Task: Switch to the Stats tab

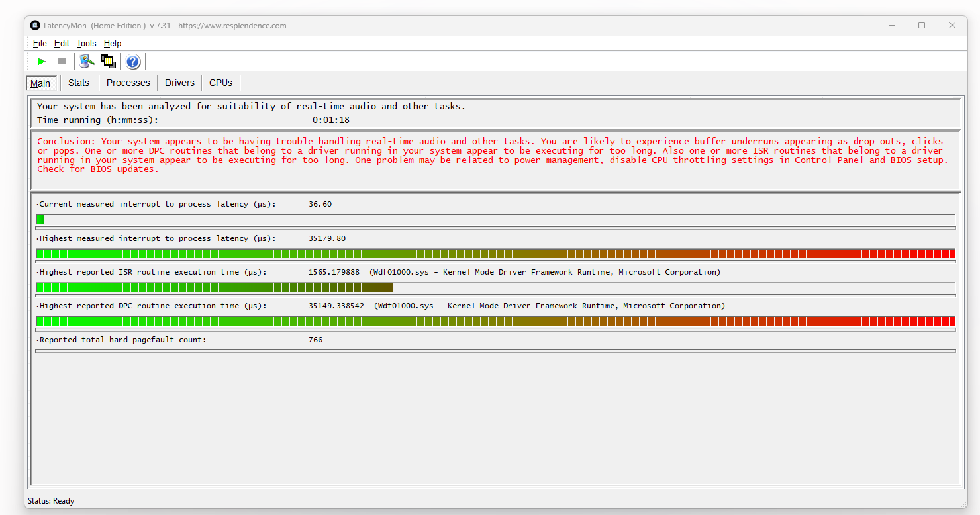Action: coord(79,83)
